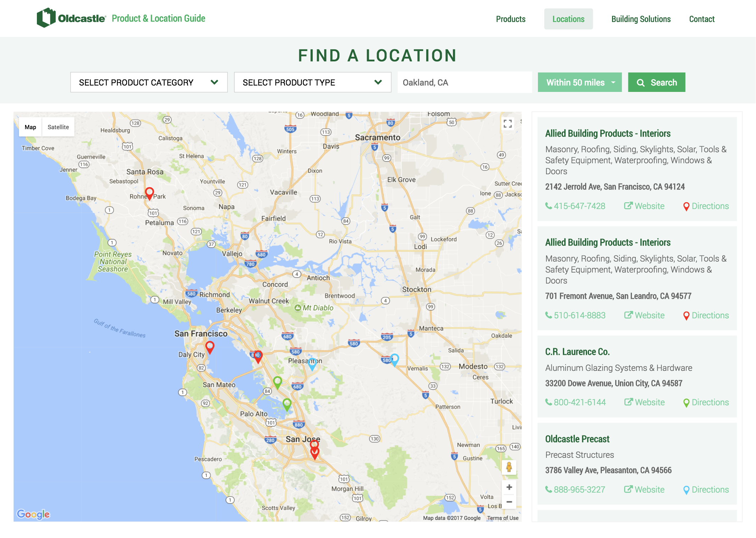The width and height of the screenshot is (756, 538).
Task: Click the magnifier icon in Search button
Action: [x=640, y=83]
